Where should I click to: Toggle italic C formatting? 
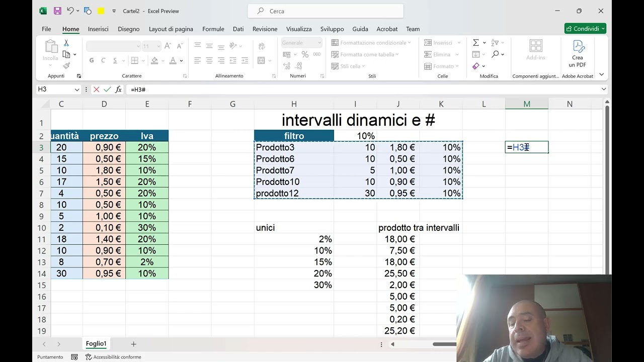point(103,60)
